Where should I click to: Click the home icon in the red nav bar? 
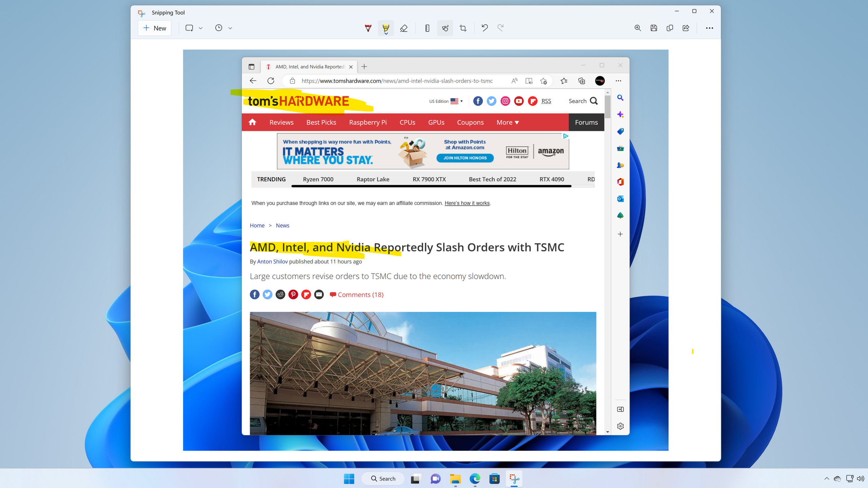(x=252, y=122)
